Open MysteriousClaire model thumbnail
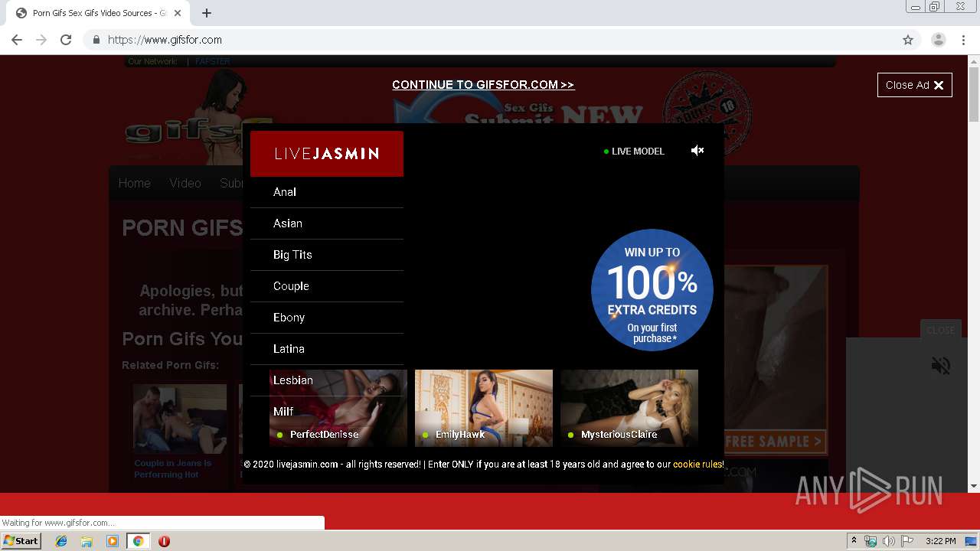The height and width of the screenshot is (551, 980). (x=629, y=408)
